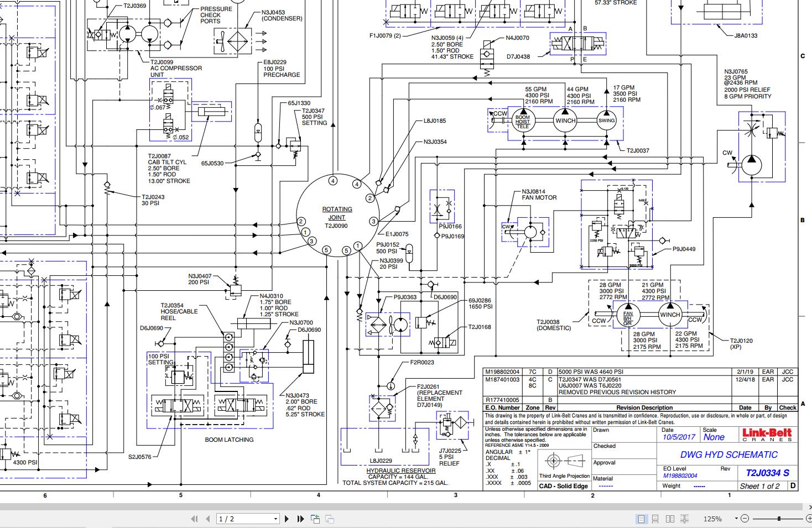The height and width of the screenshot is (528, 812).
Task: Jump to the last page
Action: coord(300,519)
